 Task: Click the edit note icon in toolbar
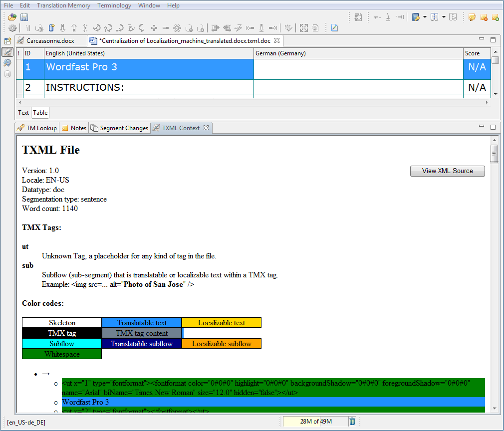(472, 17)
